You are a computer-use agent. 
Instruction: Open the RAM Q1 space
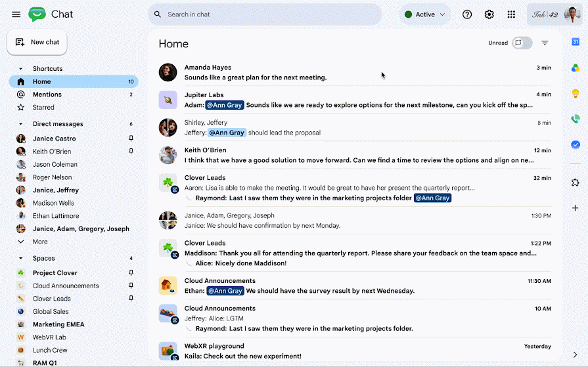pyautogui.click(x=74, y=362)
